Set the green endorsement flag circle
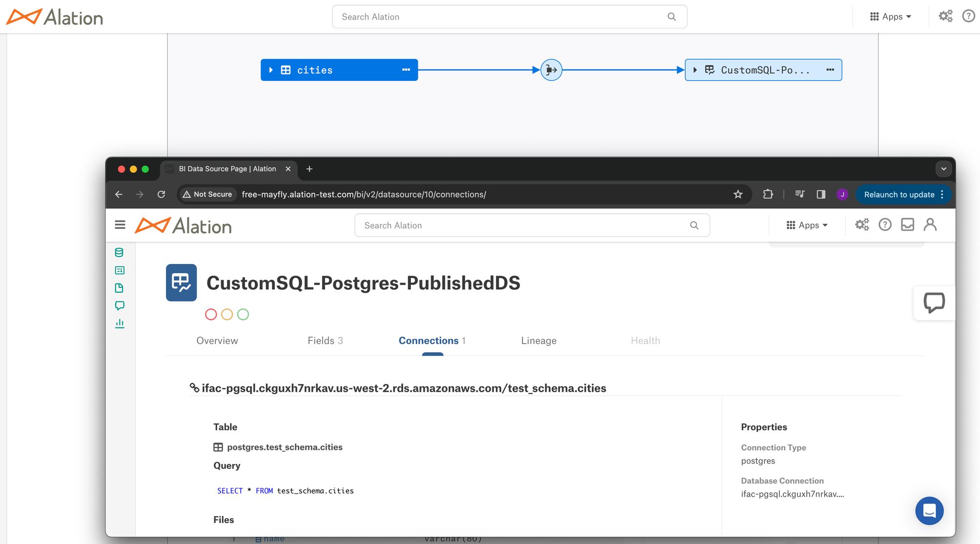980x544 pixels. coord(243,314)
